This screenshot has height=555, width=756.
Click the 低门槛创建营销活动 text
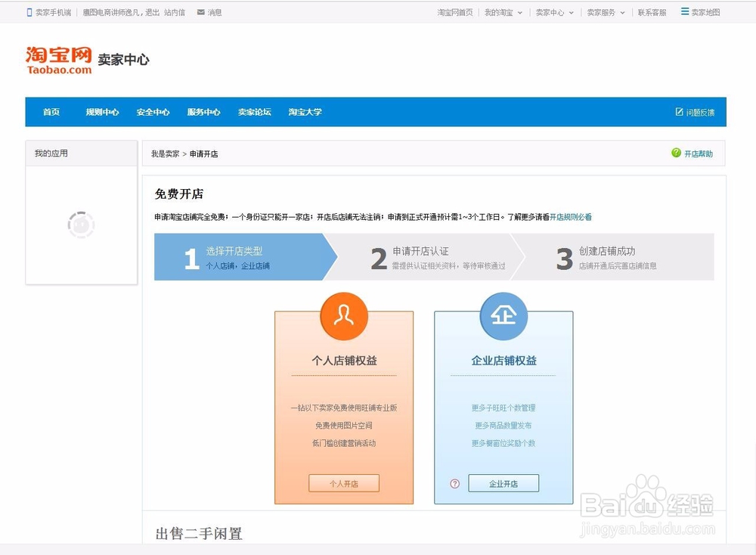click(344, 443)
